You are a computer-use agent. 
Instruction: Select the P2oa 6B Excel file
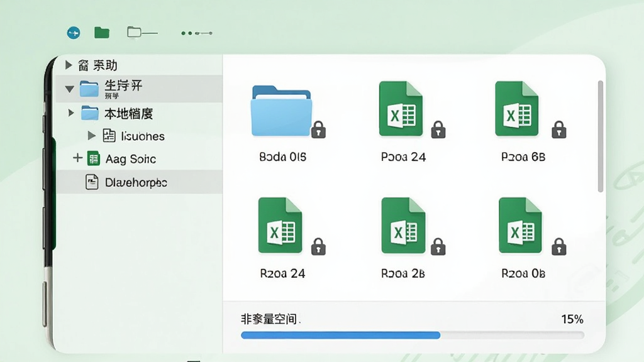pyautogui.click(x=517, y=109)
